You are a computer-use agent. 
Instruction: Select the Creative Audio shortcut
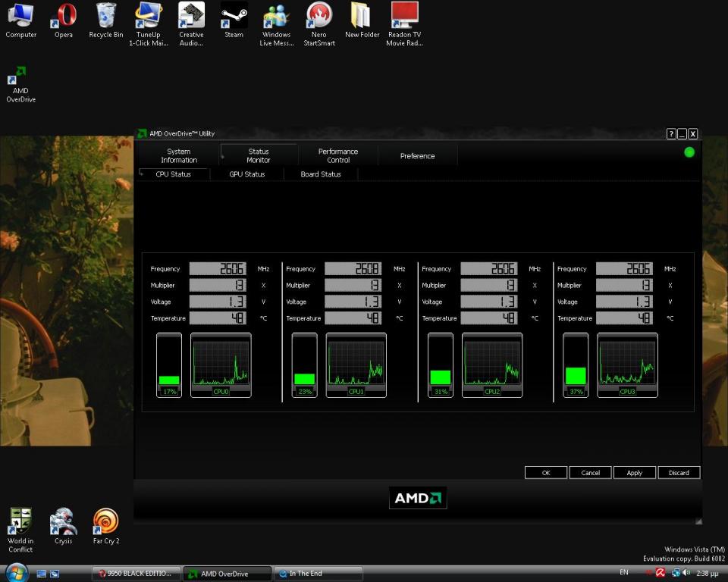click(191, 24)
